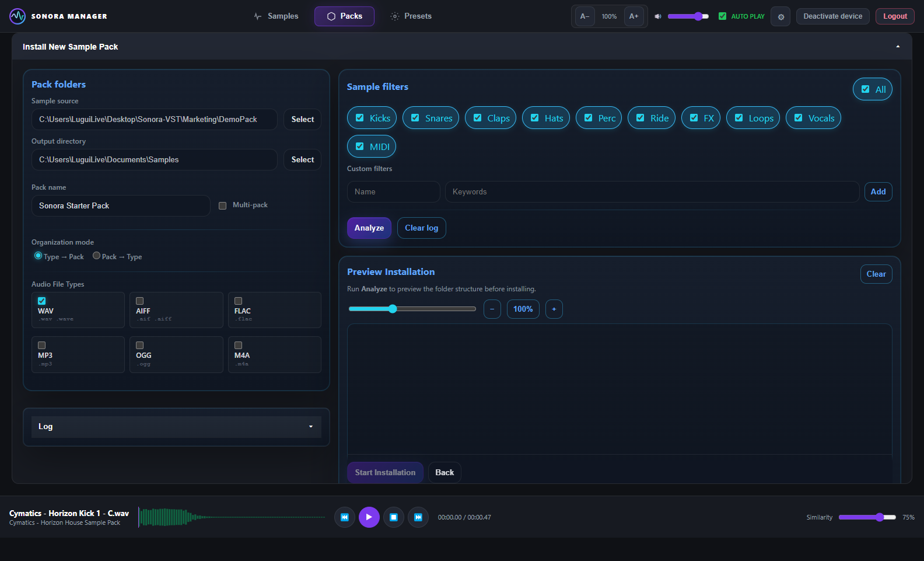Click Deactivate device button
The height and width of the screenshot is (561, 924).
[833, 16]
